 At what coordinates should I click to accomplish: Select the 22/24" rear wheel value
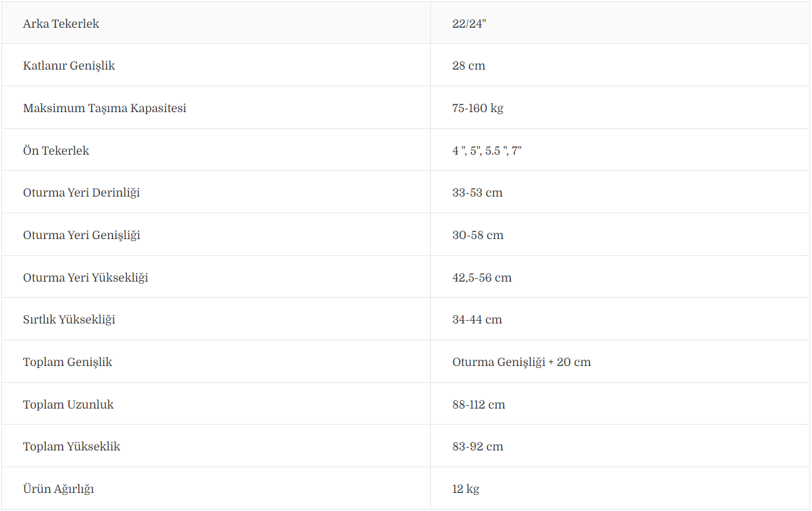pyautogui.click(x=469, y=24)
